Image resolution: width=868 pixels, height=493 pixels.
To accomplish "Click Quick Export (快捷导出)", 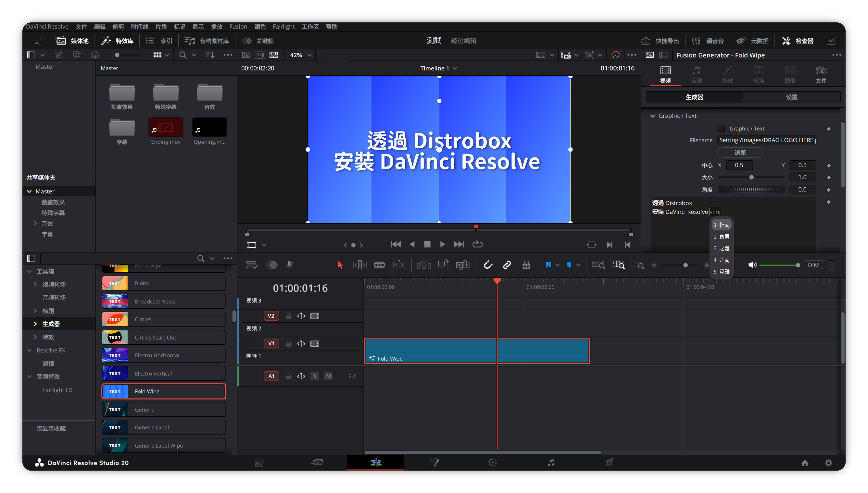I will [x=660, y=41].
